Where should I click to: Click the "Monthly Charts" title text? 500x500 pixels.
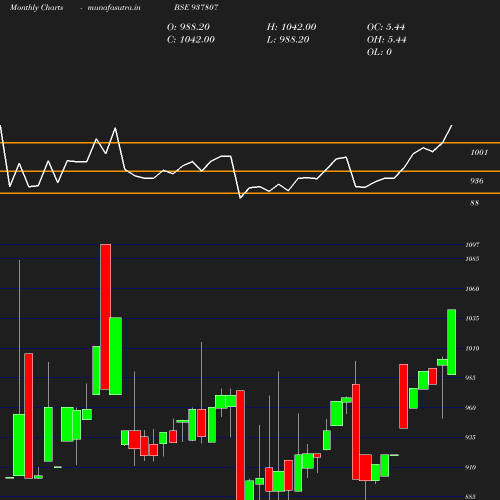coord(37,7)
